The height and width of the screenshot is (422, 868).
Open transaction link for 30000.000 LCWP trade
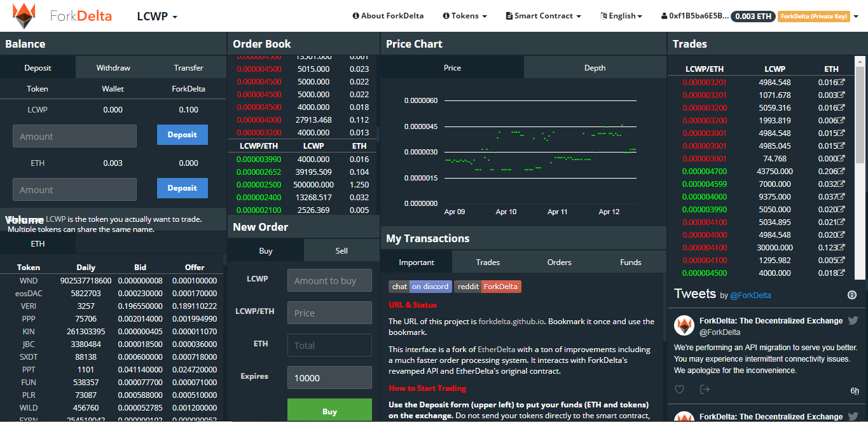841,248
